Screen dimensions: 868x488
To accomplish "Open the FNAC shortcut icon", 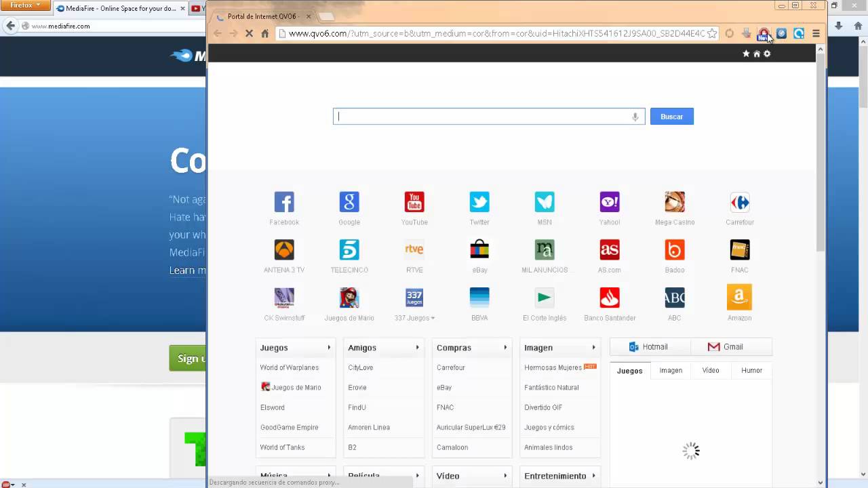I will click(740, 249).
